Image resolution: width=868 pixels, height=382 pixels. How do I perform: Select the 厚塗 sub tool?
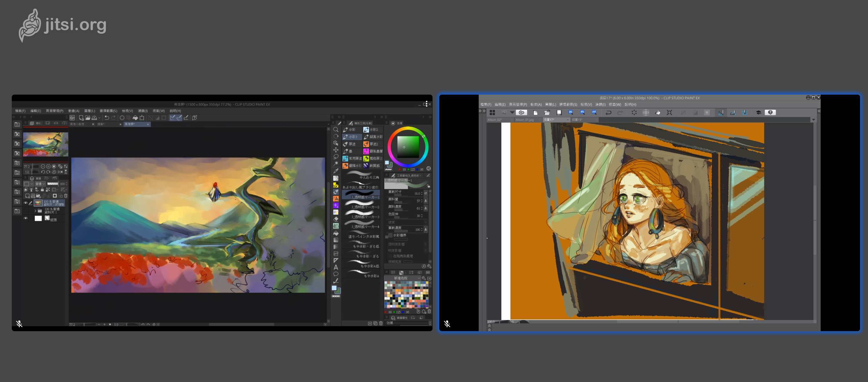point(352,144)
